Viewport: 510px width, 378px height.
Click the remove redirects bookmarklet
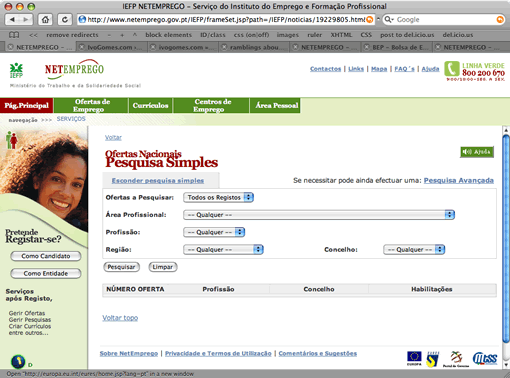(72, 35)
